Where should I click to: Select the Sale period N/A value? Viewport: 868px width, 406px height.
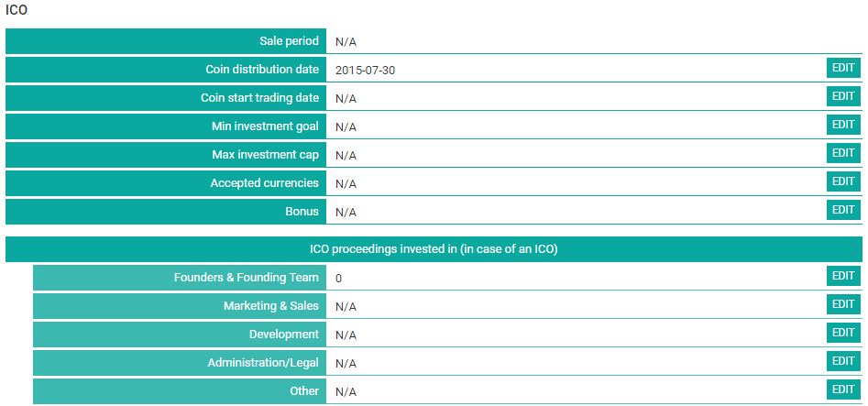[346, 42]
